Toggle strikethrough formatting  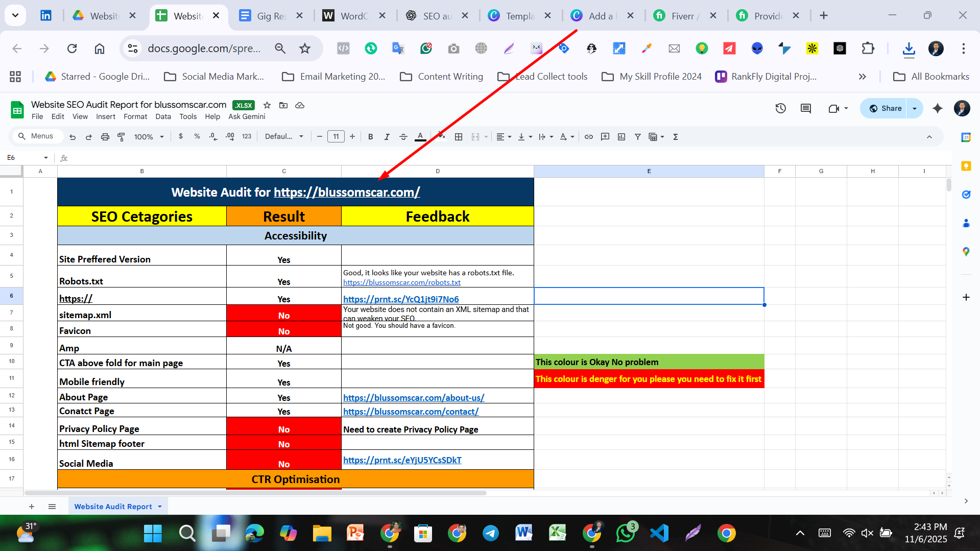[x=403, y=136]
